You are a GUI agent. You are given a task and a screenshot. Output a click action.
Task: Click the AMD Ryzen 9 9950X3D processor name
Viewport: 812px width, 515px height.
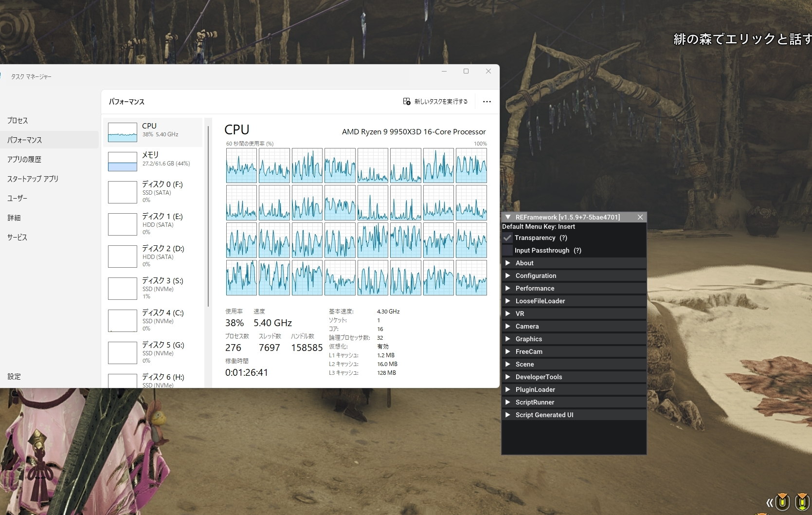[414, 131]
